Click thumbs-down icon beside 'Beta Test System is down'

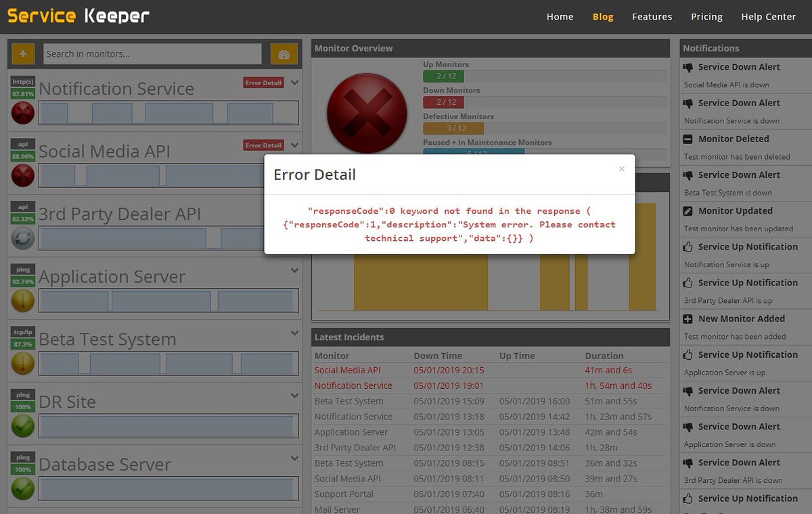(x=688, y=174)
